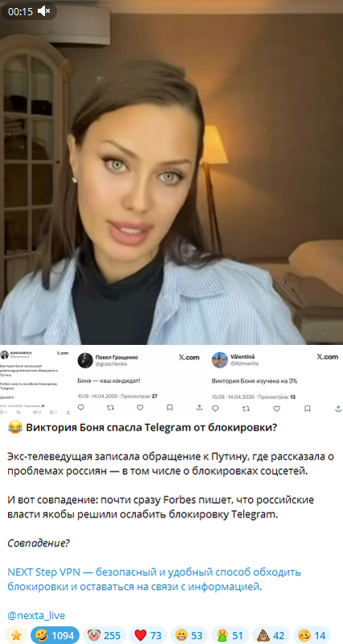Open the NEXT Step VPN link

(154, 579)
